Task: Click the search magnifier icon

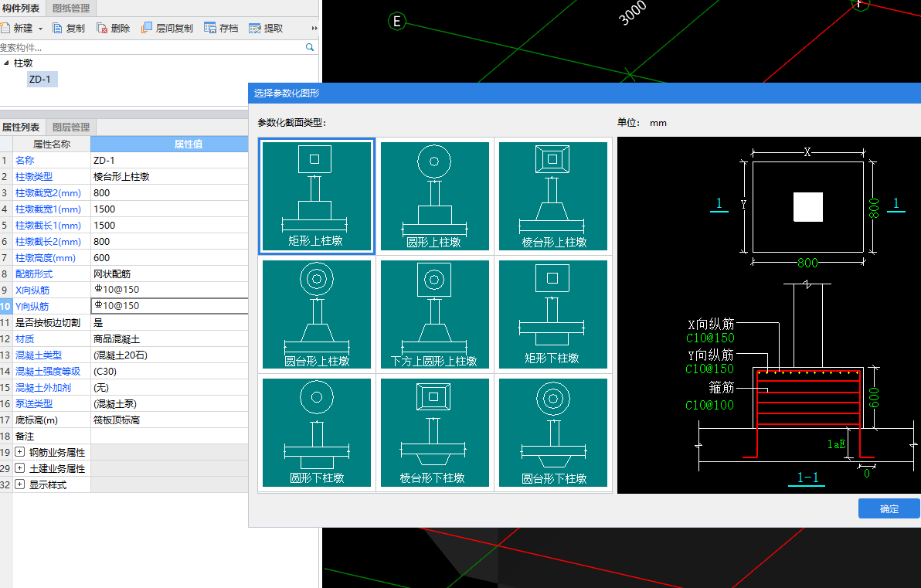Action: point(310,47)
